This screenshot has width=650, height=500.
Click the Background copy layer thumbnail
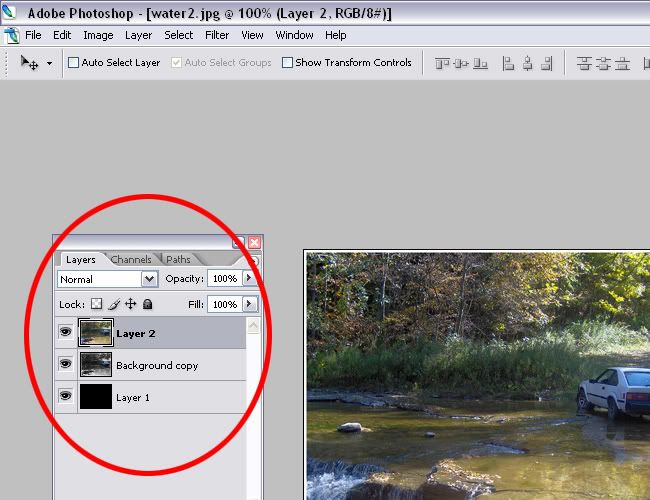(x=96, y=364)
